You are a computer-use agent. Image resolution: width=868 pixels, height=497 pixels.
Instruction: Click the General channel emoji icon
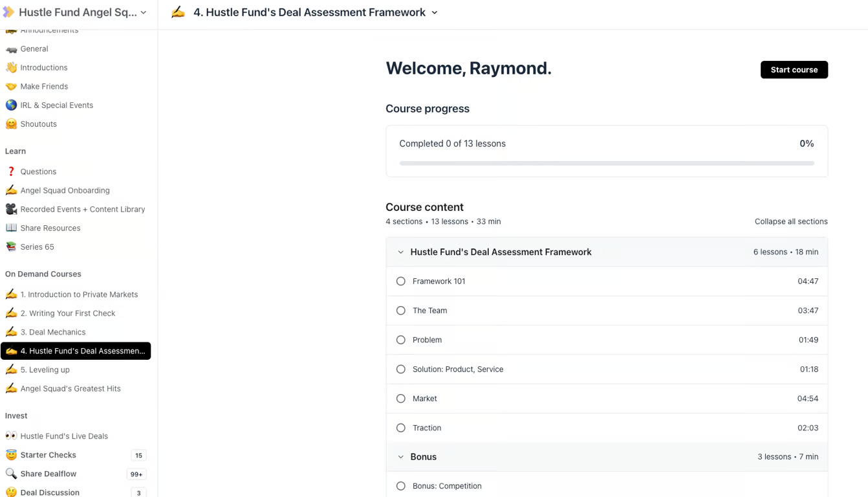(x=11, y=49)
